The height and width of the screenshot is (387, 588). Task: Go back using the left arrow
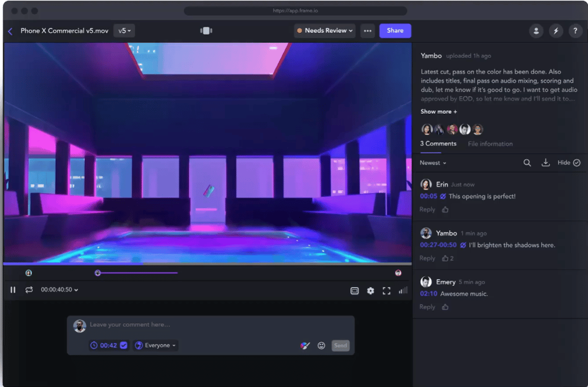10,31
